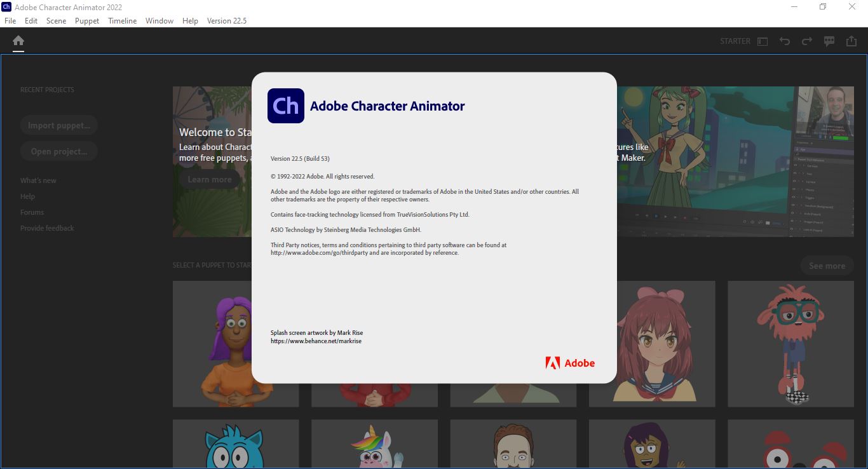Go to the Home screen icon
Image resolution: width=868 pixels, height=469 pixels.
tap(18, 41)
